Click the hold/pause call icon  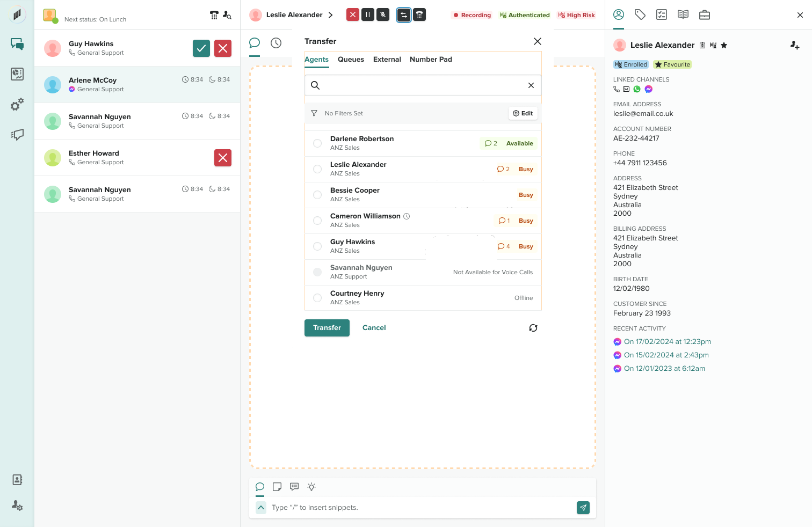(368, 15)
